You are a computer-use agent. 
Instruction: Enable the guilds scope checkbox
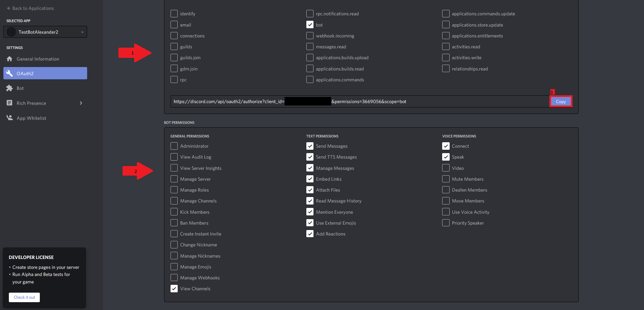coord(174,46)
